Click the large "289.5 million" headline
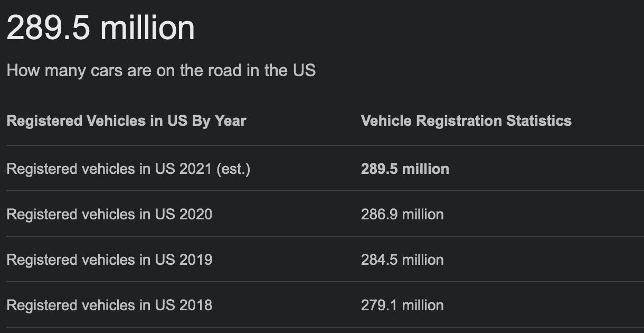Screen dimensions: 644x333 click(100, 27)
